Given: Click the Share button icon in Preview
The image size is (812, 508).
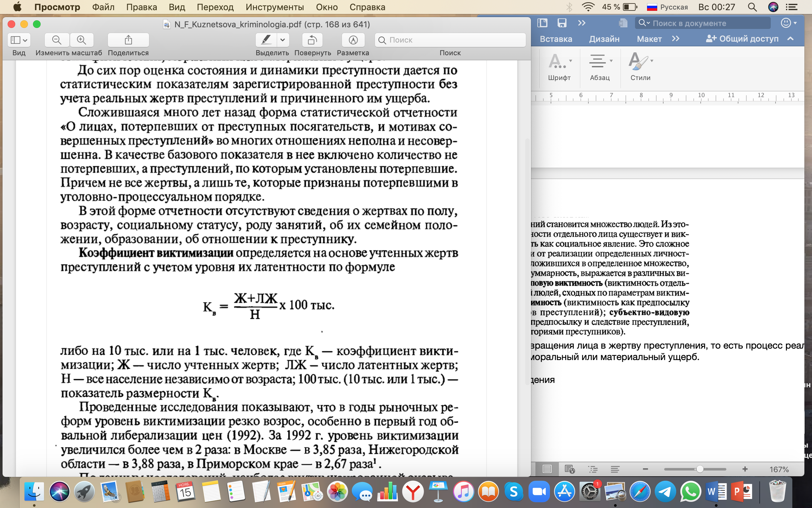Looking at the screenshot, I should click(128, 40).
